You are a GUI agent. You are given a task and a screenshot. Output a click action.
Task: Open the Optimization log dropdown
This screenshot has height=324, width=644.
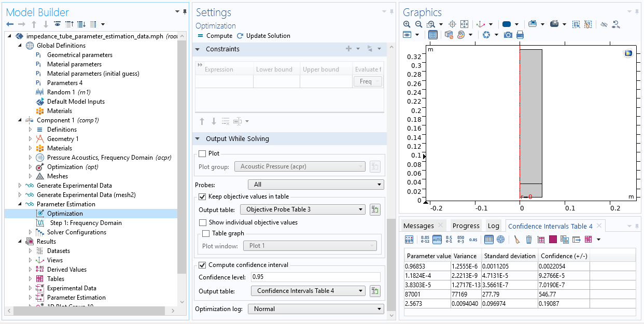315,309
